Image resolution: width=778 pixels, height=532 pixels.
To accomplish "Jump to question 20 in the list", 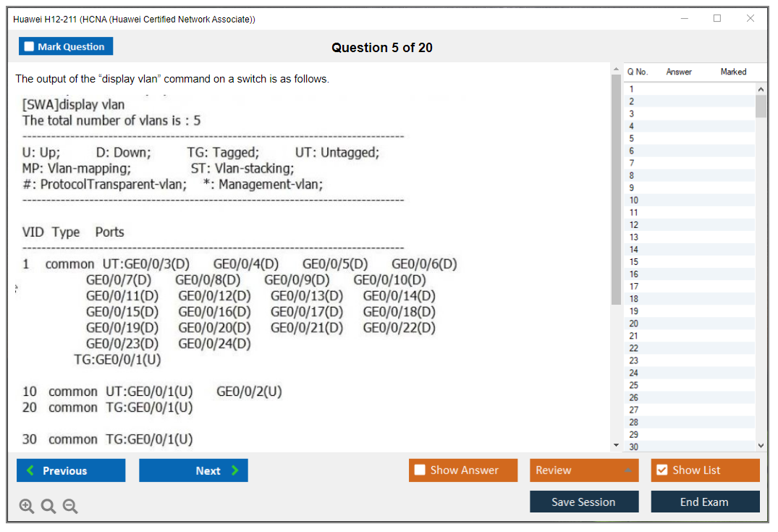I will (x=634, y=324).
